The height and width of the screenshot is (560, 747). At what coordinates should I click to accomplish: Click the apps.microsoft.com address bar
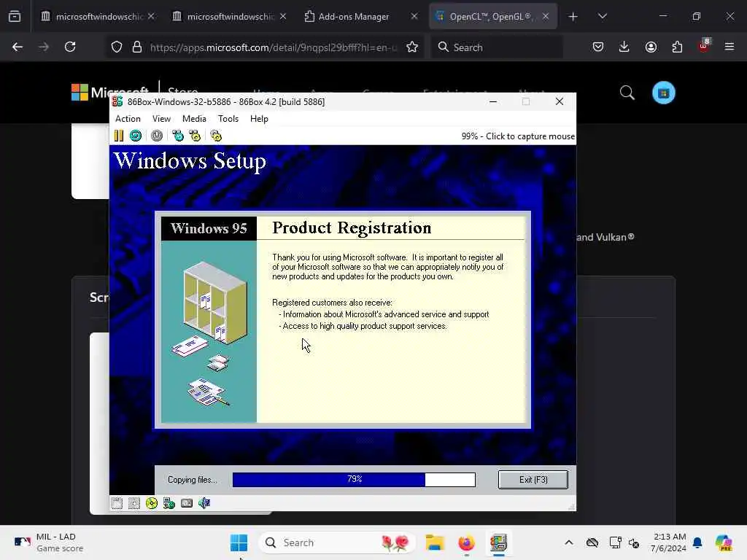pos(273,47)
